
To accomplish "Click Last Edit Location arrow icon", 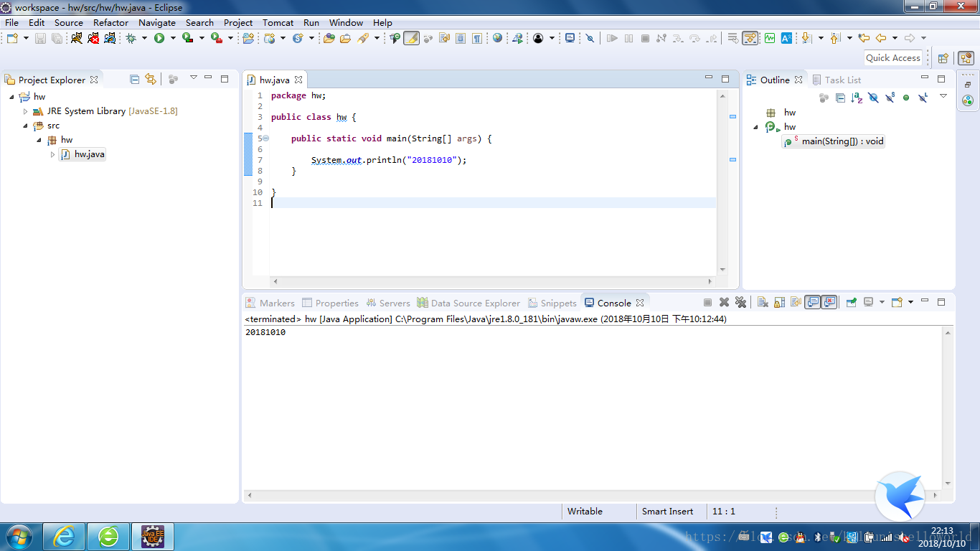I will (864, 38).
